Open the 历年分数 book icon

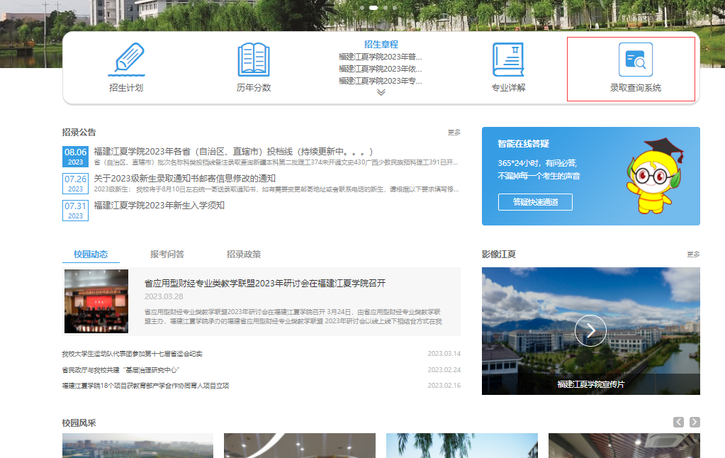click(x=253, y=60)
